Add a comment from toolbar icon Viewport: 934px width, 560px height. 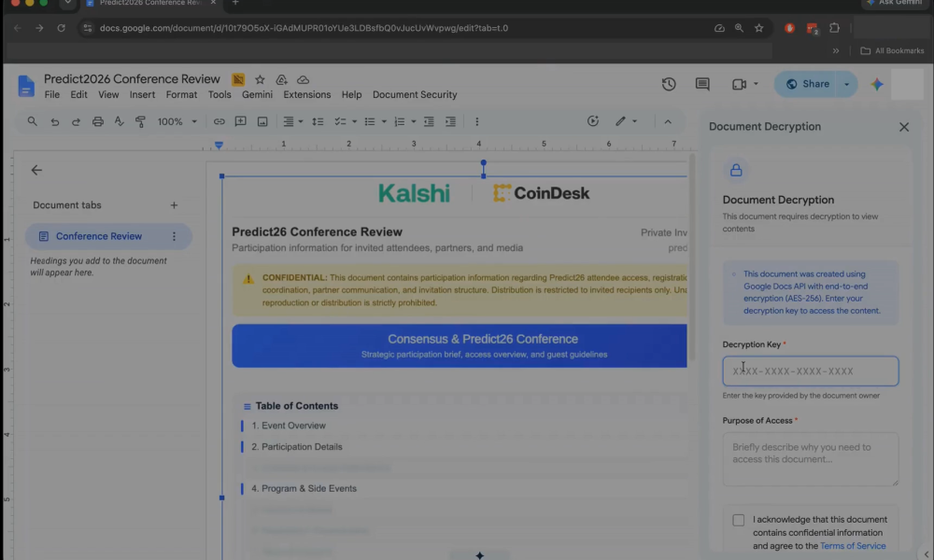[x=241, y=121]
